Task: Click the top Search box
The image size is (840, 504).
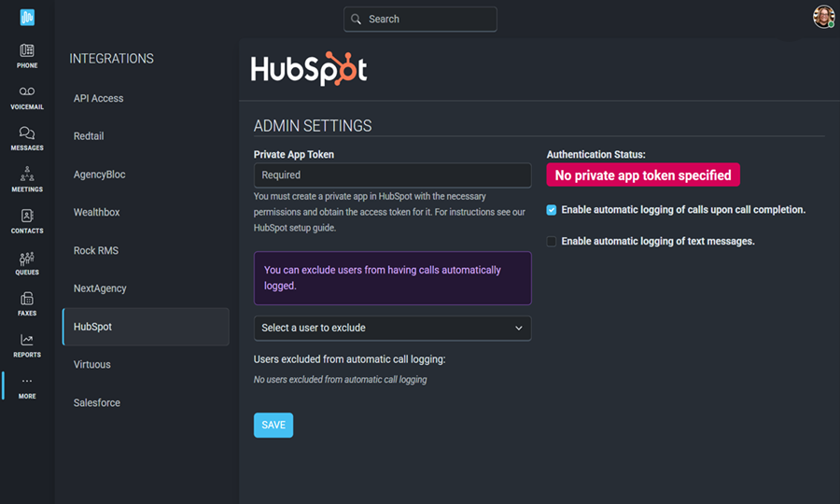Action: 420,20
